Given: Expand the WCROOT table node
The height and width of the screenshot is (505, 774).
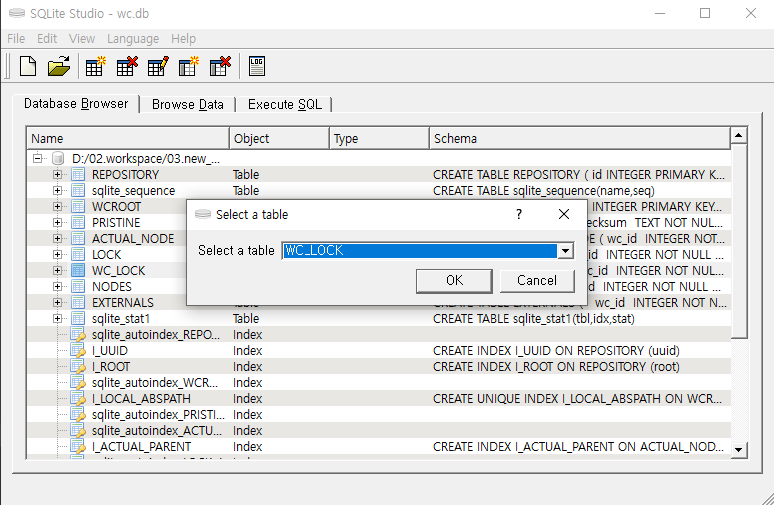Looking at the screenshot, I should pos(57,206).
